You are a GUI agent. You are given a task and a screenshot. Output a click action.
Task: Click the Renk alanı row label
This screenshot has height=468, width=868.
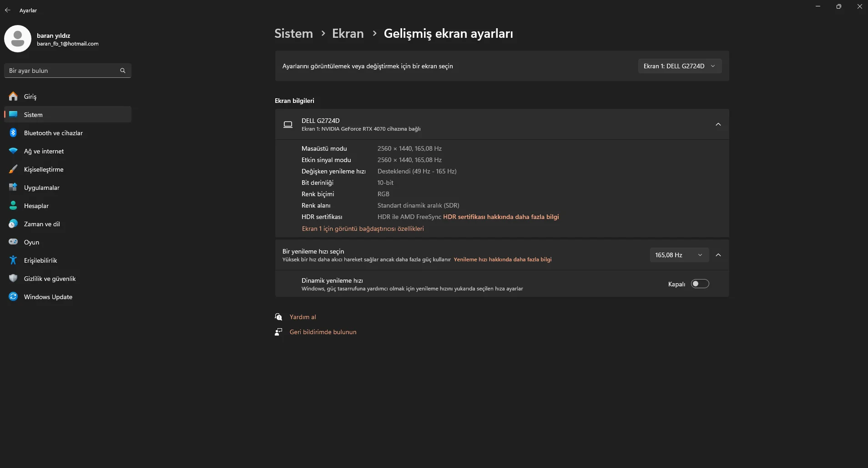click(x=316, y=205)
